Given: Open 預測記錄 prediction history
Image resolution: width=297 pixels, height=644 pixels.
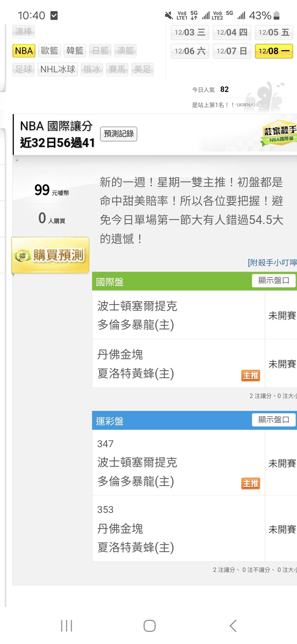Looking at the screenshot, I should click(x=119, y=134).
